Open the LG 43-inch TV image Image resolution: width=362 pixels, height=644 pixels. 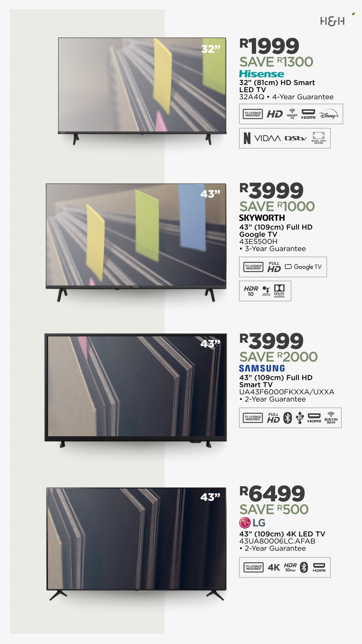pyautogui.click(x=136, y=544)
